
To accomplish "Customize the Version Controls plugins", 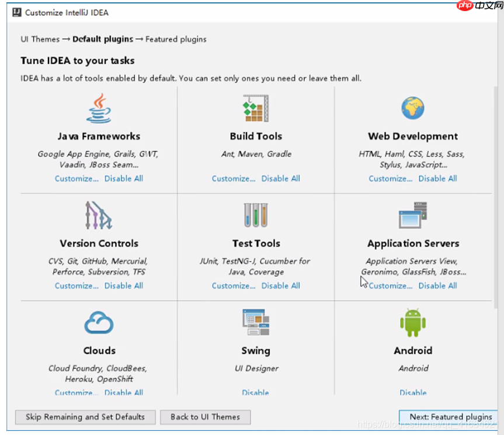I will point(77,286).
